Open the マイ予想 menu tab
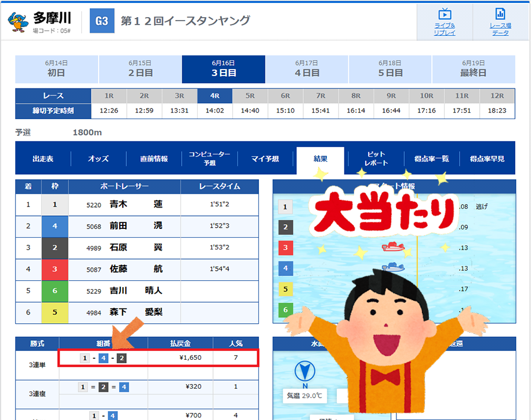This screenshot has height=420, width=531. click(265, 159)
